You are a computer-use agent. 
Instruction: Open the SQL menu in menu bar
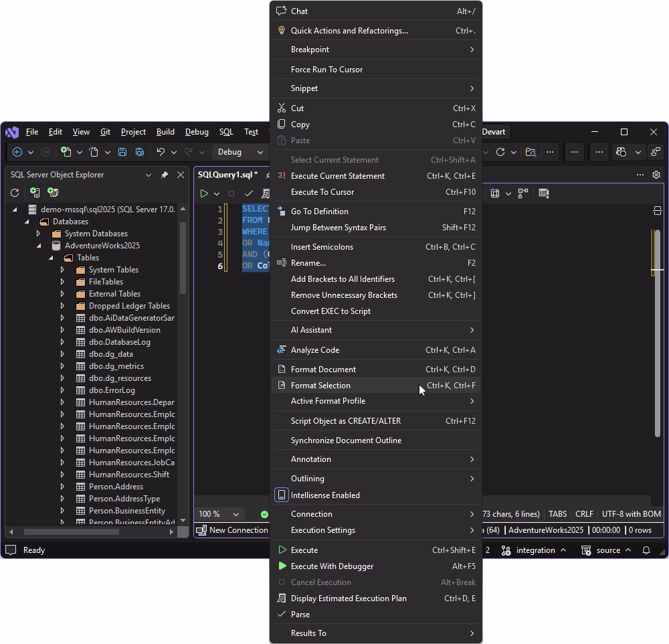(226, 132)
